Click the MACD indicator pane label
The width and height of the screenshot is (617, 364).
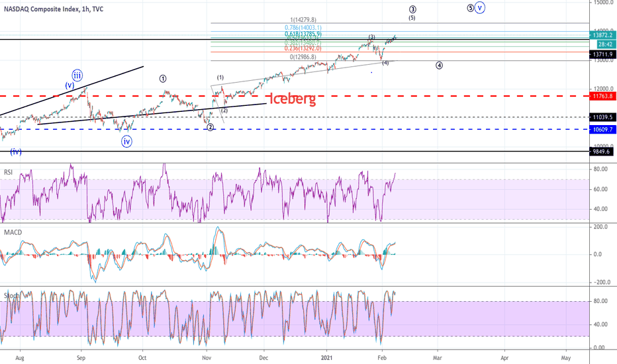click(x=13, y=232)
